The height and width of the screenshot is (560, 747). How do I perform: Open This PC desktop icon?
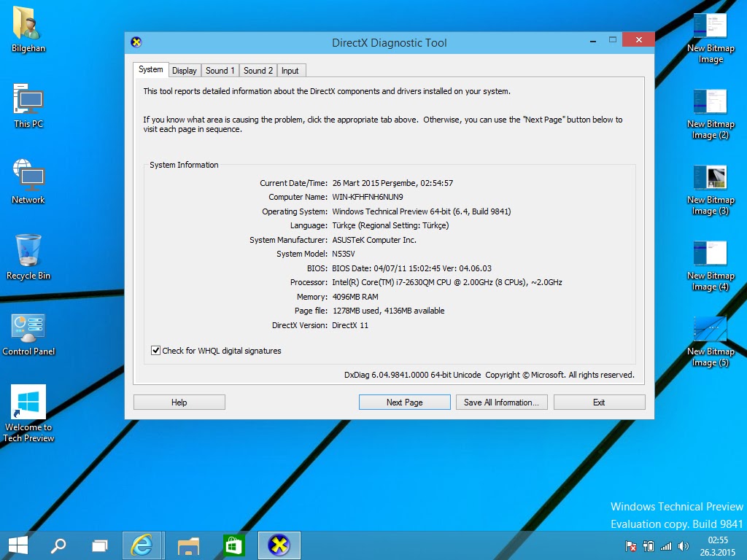click(x=28, y=106)
